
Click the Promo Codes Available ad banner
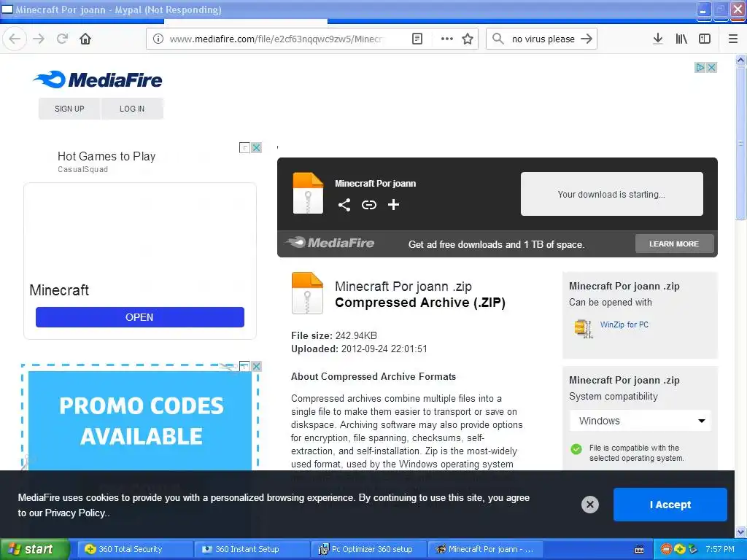point(139,420)
